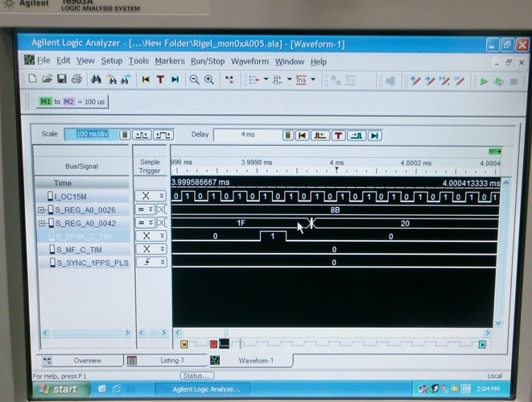
Task: Click the Delay row Go to Beginning button
Action: [x=302, y=136]
